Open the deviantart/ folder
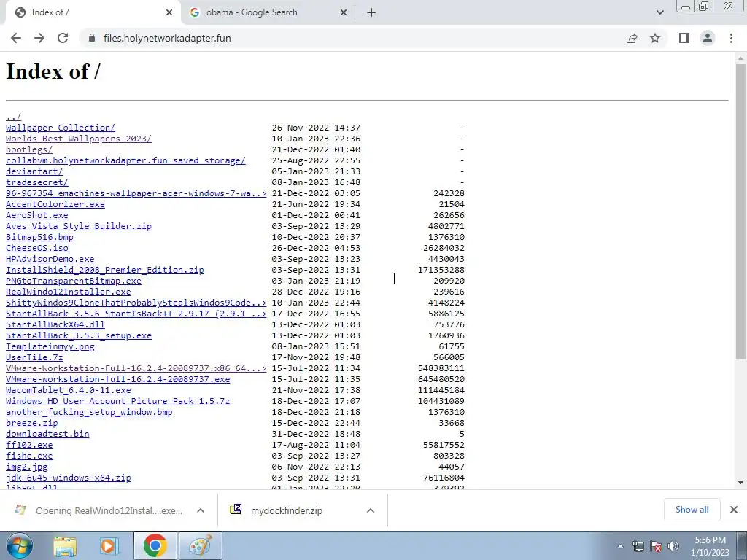This screenshot has width=747, height=560. coord(34,171)
